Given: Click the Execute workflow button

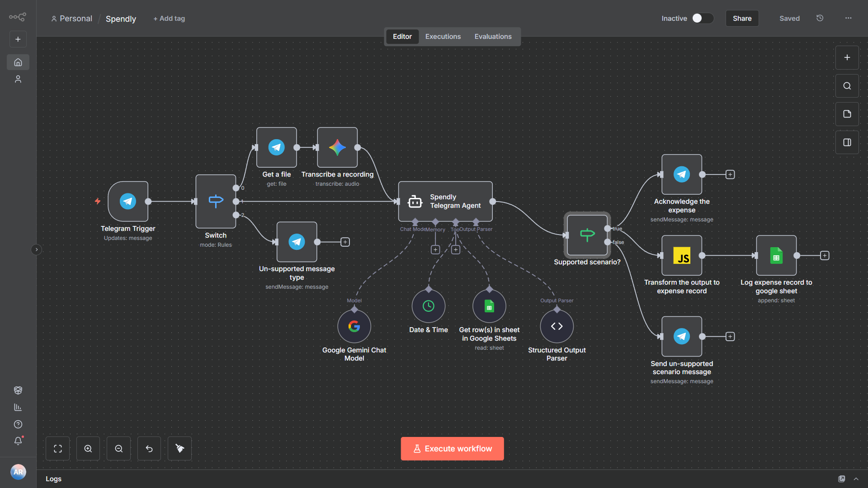Looking at the screenshot, I should pyautogui.click(x=452, y=449).
